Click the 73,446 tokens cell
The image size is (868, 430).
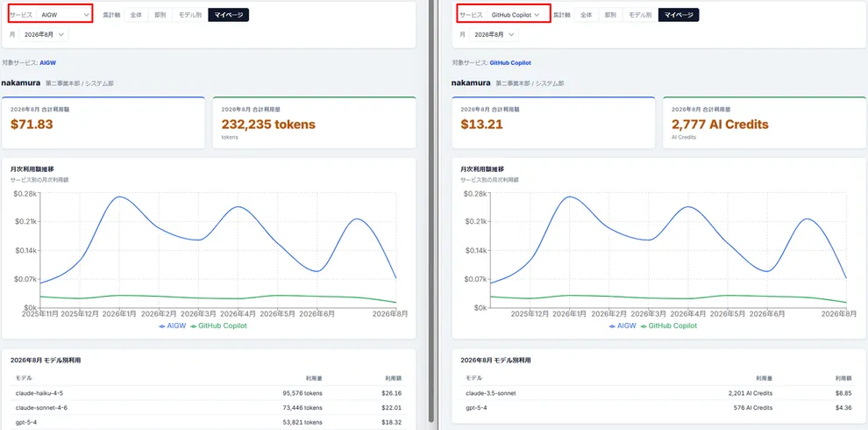point(302,408)
